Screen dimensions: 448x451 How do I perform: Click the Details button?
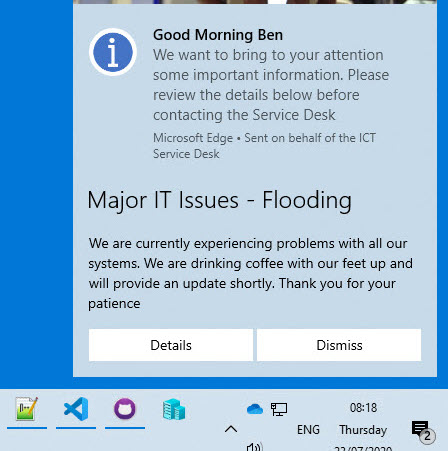[x=171, y=345]
